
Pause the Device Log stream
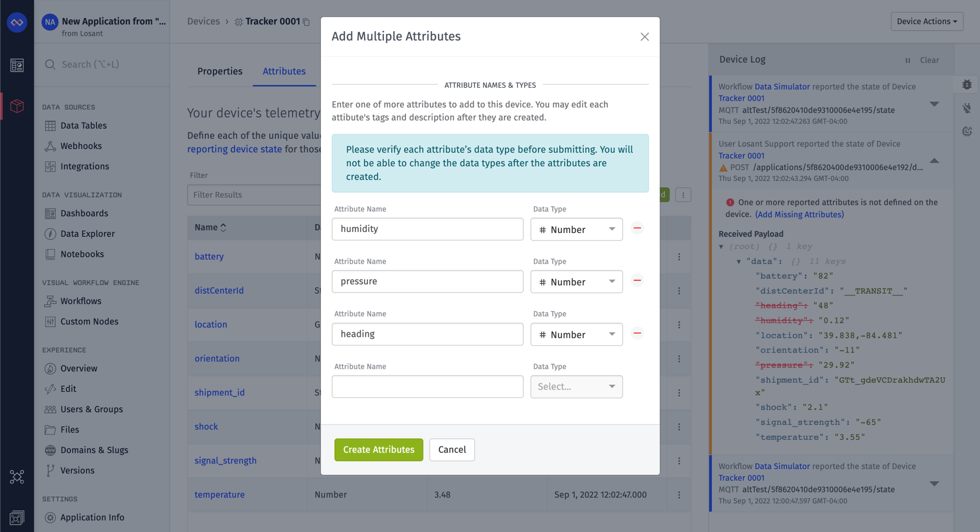click(907, 60)
